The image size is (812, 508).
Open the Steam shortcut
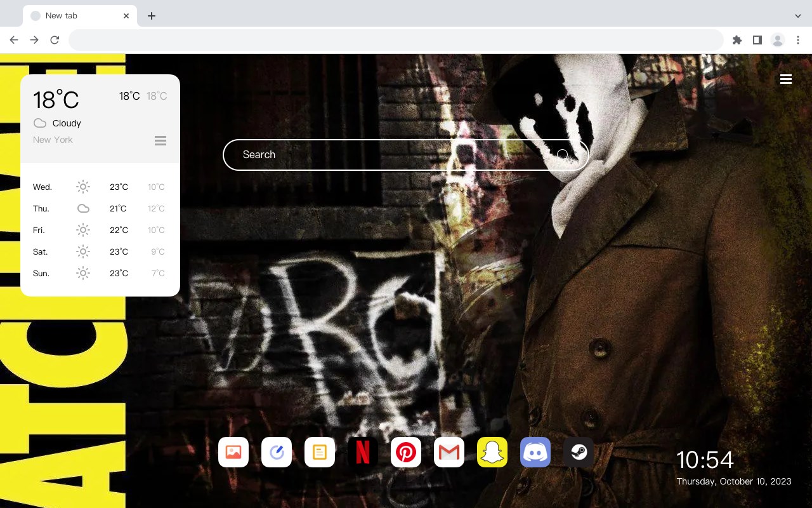[x=579, y=452]
